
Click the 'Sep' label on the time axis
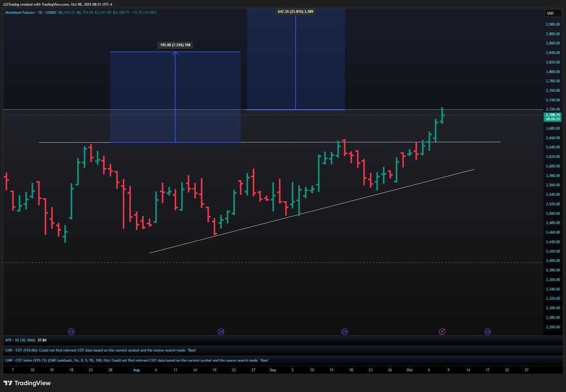coord(273,370)
